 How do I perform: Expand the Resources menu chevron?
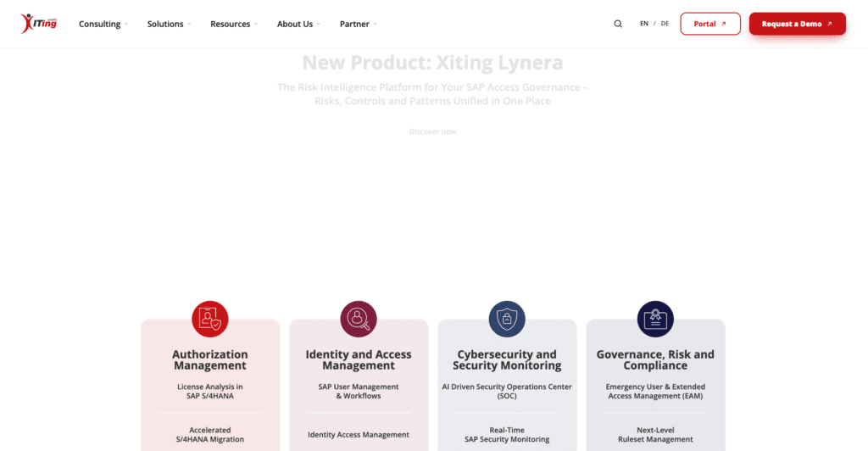tap(256, 25)
